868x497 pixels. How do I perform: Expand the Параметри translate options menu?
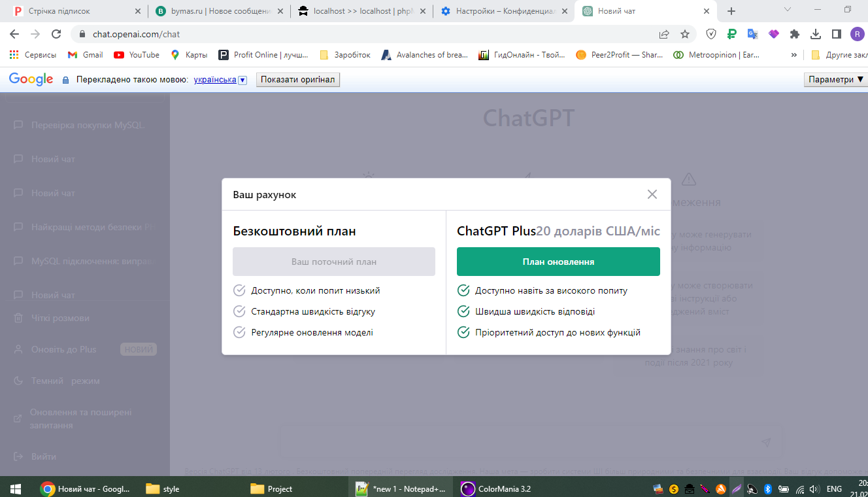[835, 80]
